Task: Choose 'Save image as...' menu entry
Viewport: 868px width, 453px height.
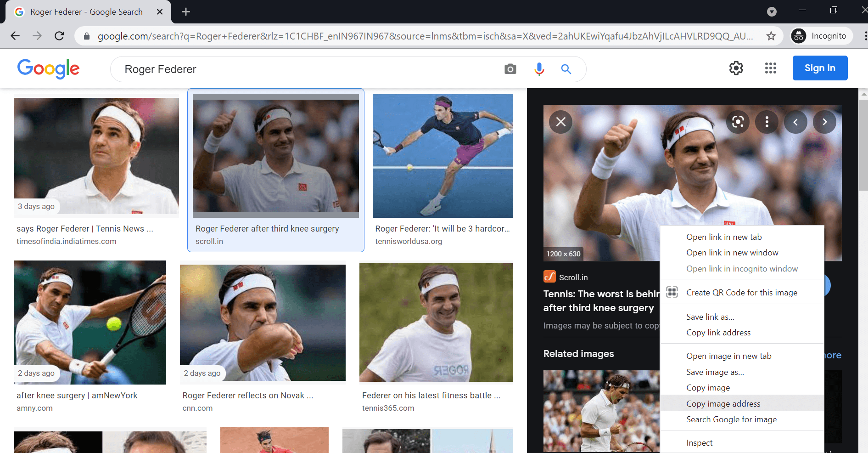Action: pos(715,372)
